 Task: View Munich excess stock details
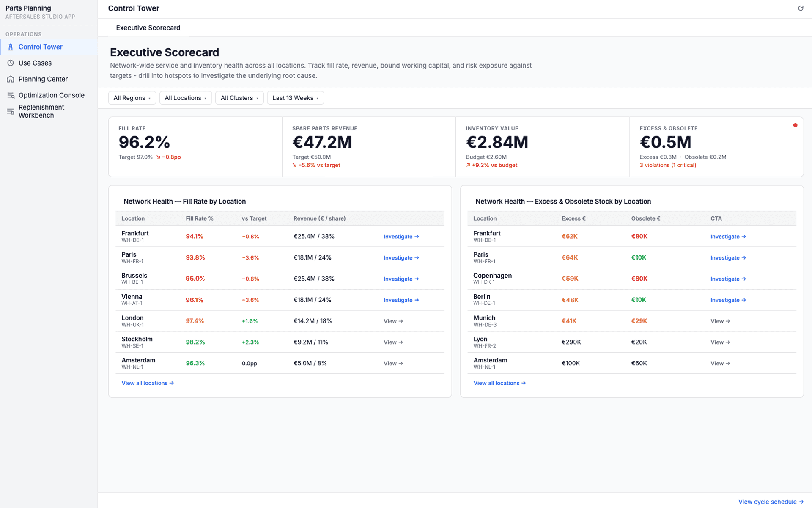tap(720, 321)
